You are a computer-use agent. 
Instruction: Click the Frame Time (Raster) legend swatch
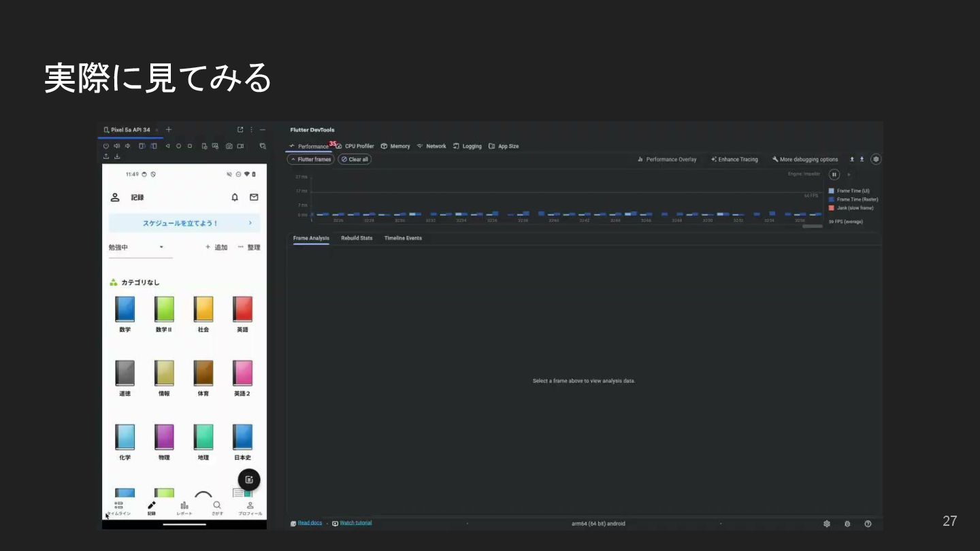pyautogui.click(x=832, y=199)
